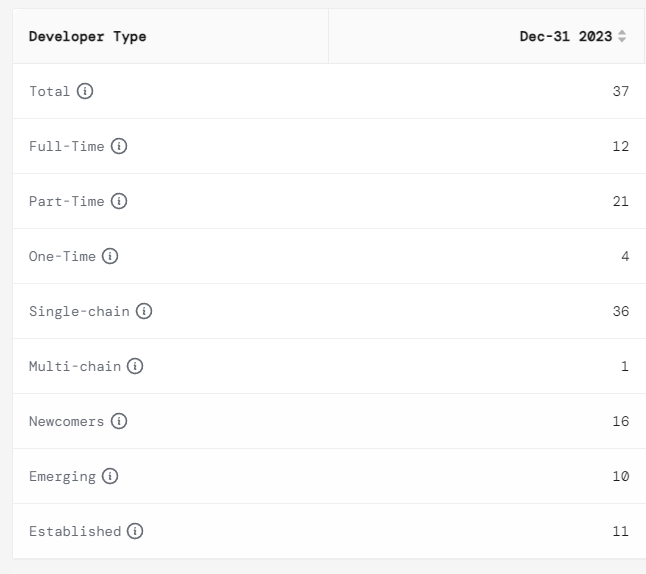Click the Full-Time info icon
The width and height of the screenshot is (646, 574).
(119, 146)
